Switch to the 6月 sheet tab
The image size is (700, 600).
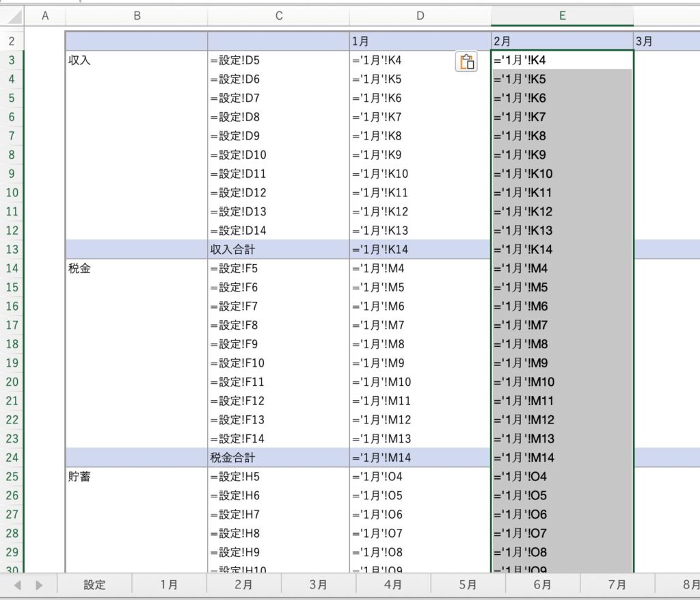[x=542, y=585]
